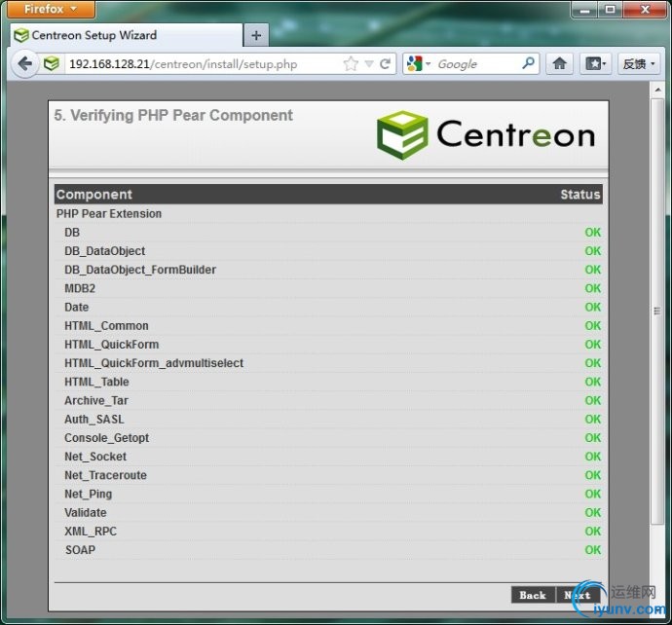The width and height of the screenshot is (672, 625).
Task: Click the scrollbar up arrow
Action: point(657,90)
